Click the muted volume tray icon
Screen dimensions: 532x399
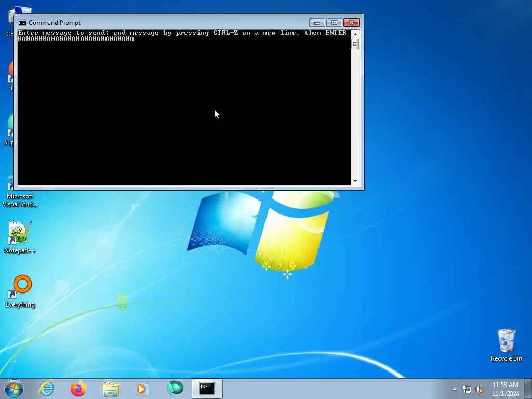(480, 390)
